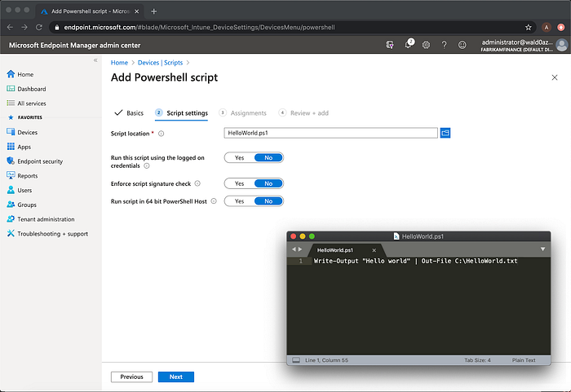The width and height of the screenshot is (571, 392).
Task: Set Run script in 64 bit to No
Action: pos(268,201)
